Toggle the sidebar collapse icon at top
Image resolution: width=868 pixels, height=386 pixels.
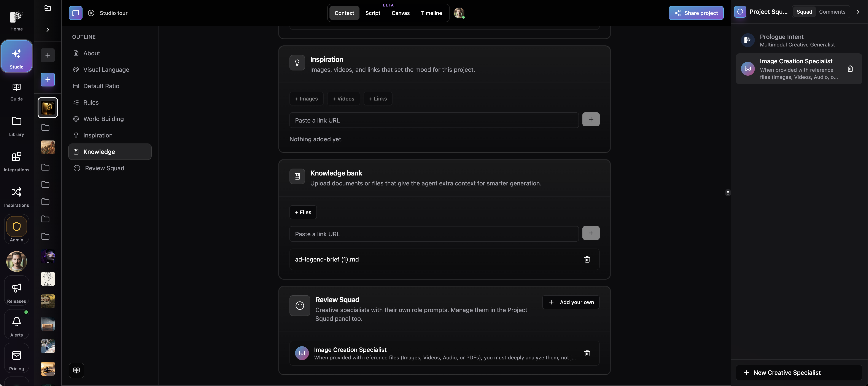pos(48,8)
